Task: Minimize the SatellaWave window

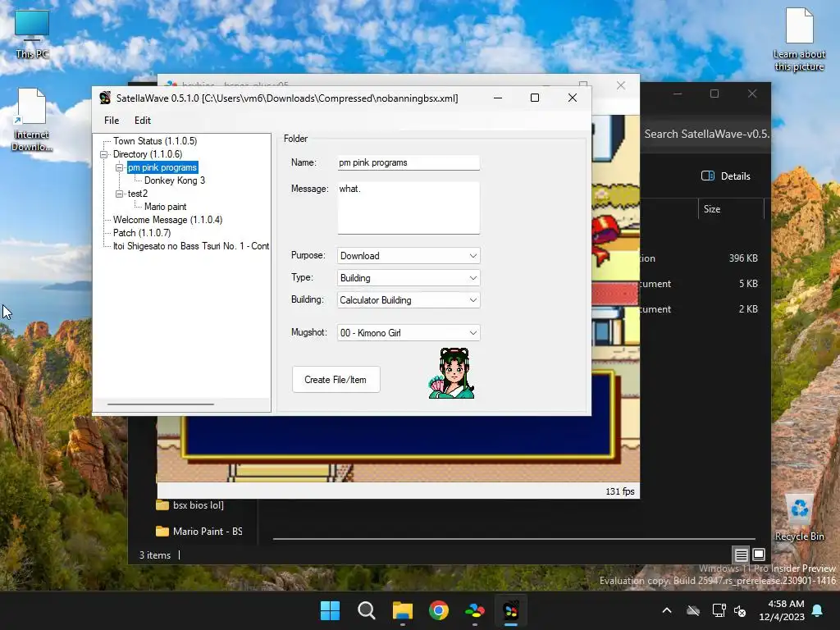Action: 498,98
